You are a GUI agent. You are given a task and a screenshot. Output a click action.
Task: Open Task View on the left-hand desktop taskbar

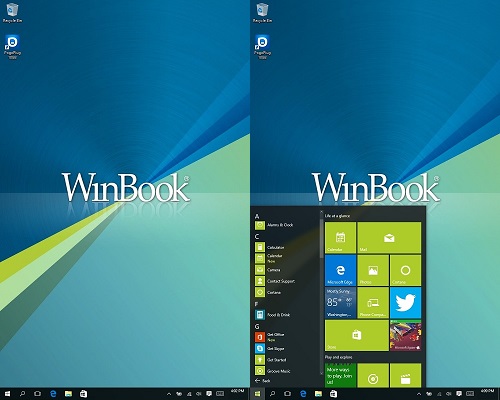38,394
